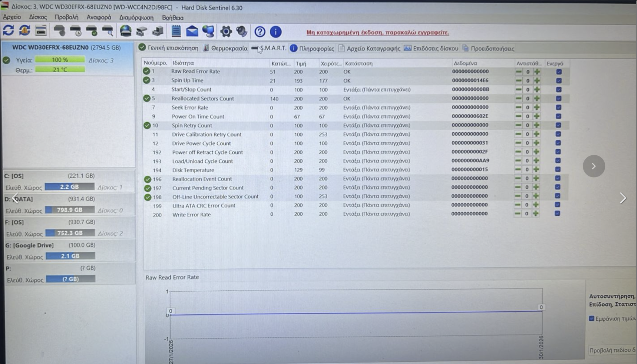The height and width of the screenshot is (364, 637).
Task: Click the disk with clock toolbar icon
Action: [76, 31]
